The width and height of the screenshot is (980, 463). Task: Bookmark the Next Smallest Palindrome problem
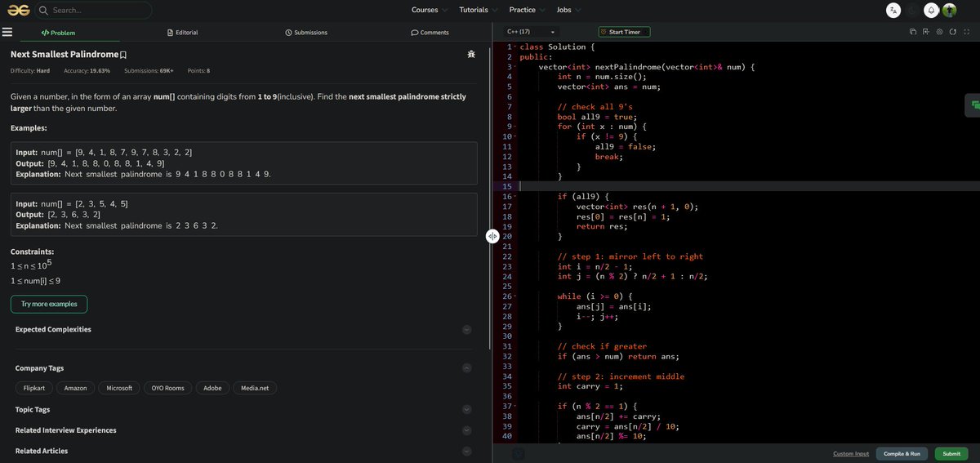coord(123,55)
